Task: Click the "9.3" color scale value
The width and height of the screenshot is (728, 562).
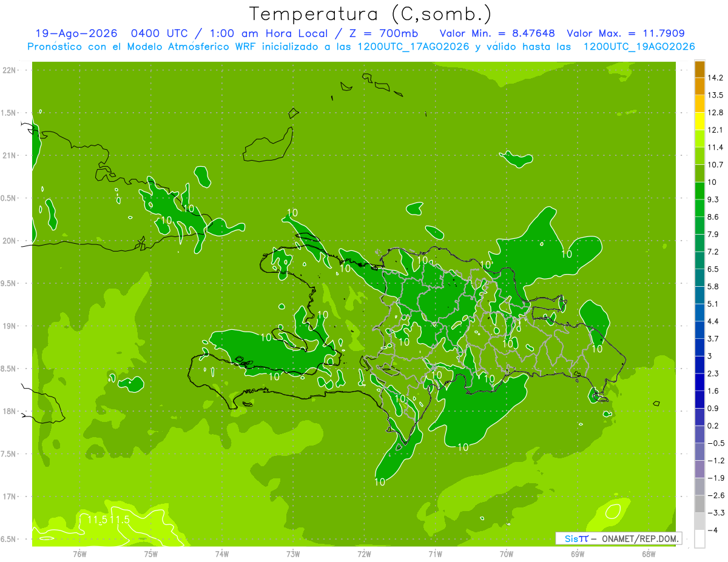Action: 713,199
